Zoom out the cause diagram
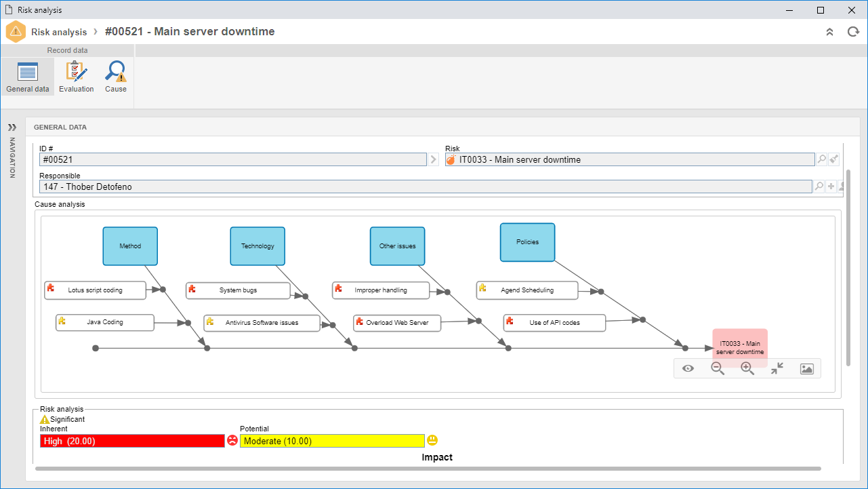Image resolution: width=868 pixels, height=489 pixels. click(718, 368)
